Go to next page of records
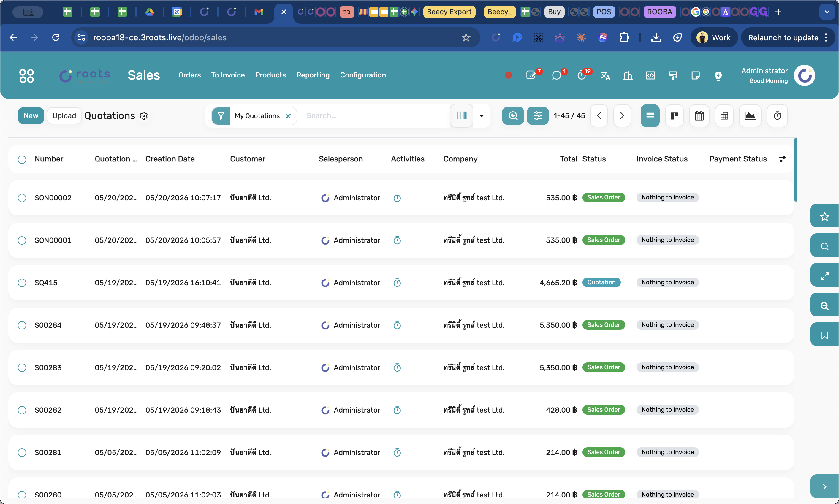 (622, 116)
